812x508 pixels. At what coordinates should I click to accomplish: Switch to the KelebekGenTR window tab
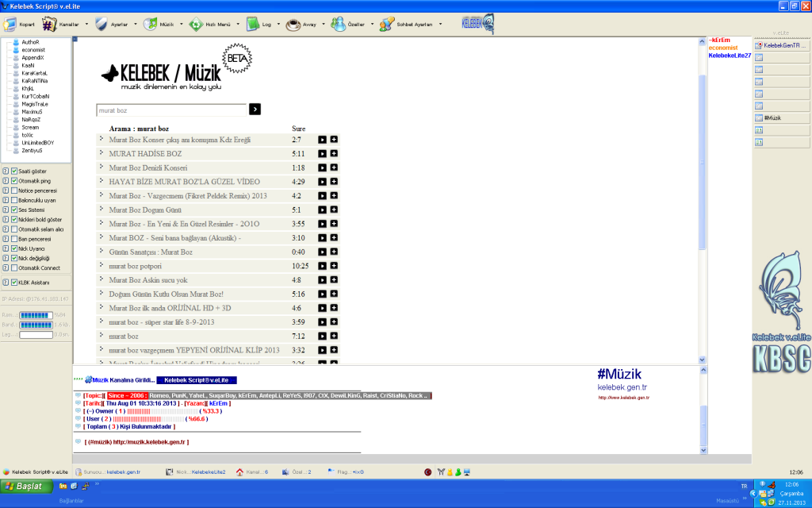pos(782,45)
